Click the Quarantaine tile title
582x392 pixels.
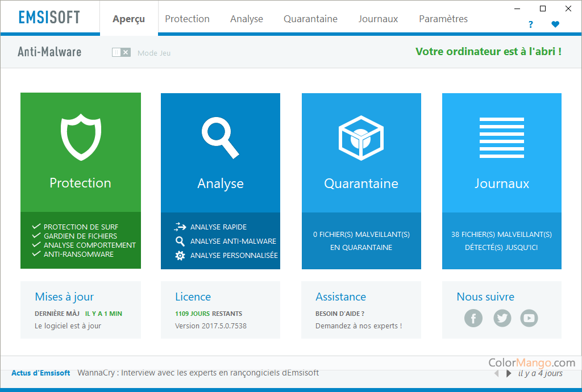click(361, 184)
